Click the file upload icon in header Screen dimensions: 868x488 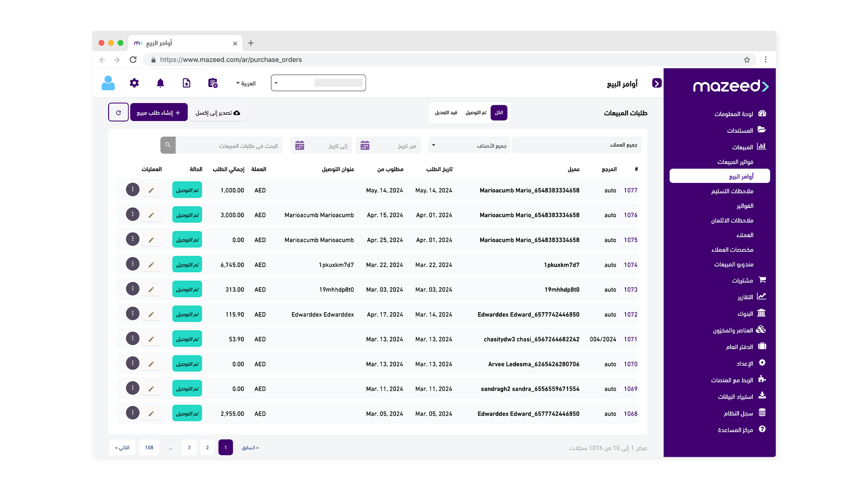186,83
